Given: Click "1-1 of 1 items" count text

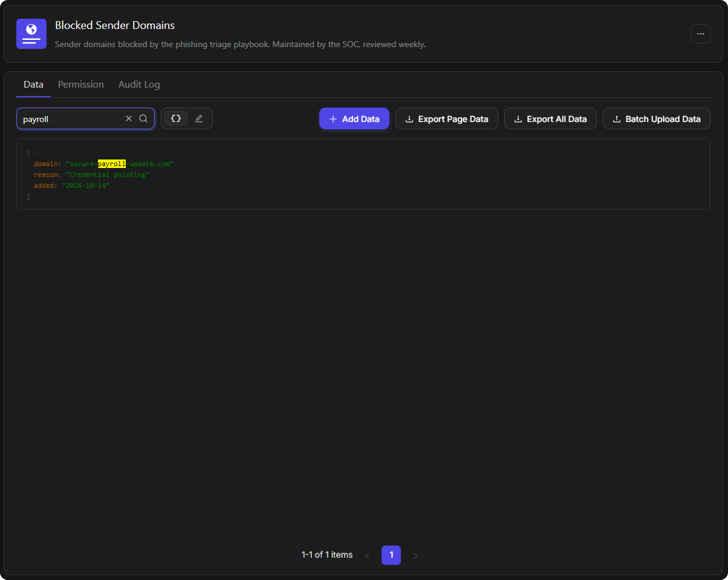Looking at the screenshot, I should pyautogui.click(x=327, y=555).
